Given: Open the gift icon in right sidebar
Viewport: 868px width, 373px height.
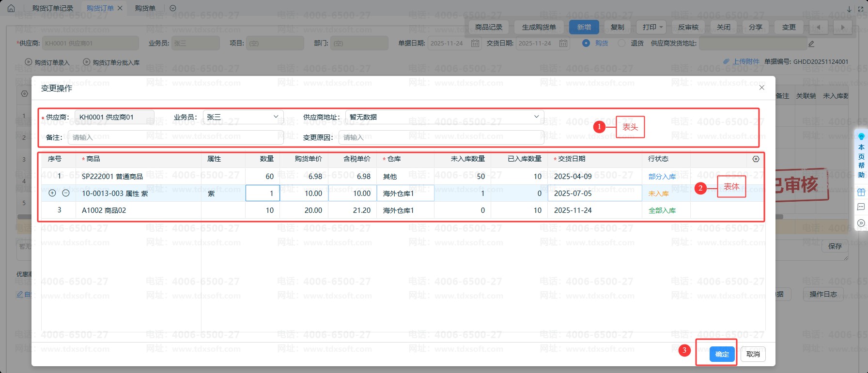Looking at the screenshot, I should tap(861, 192).
